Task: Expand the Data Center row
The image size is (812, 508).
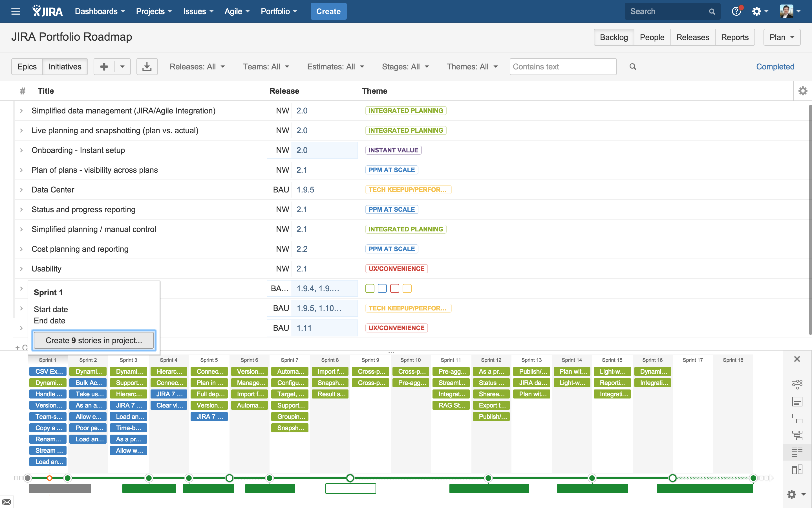Action: [x=21, y=189]
